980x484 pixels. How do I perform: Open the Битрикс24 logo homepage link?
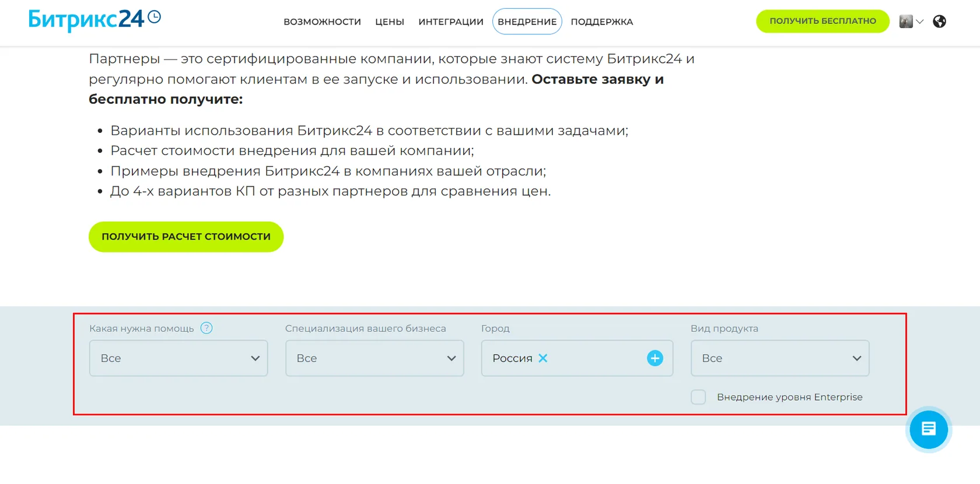click(94, 20)
